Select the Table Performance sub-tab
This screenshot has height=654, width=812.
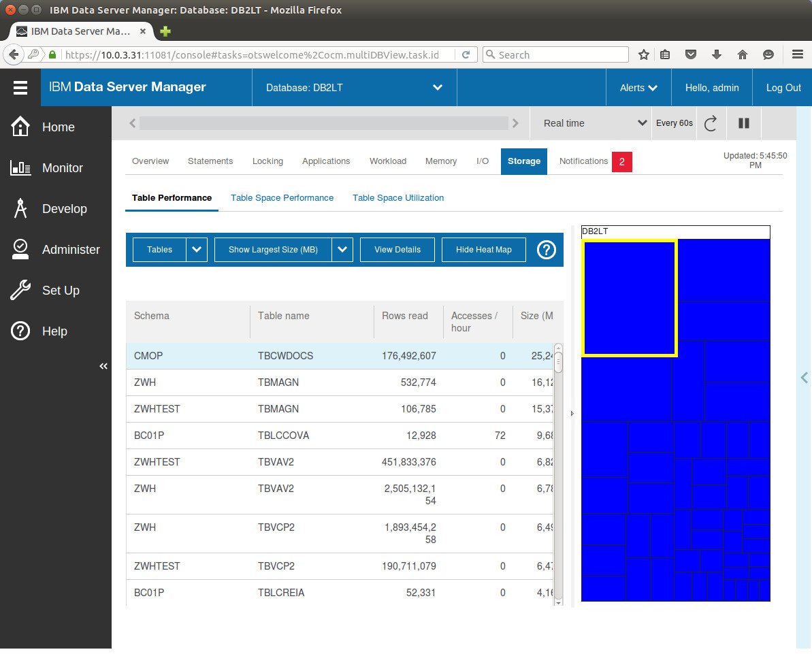(x=172, y=198)
